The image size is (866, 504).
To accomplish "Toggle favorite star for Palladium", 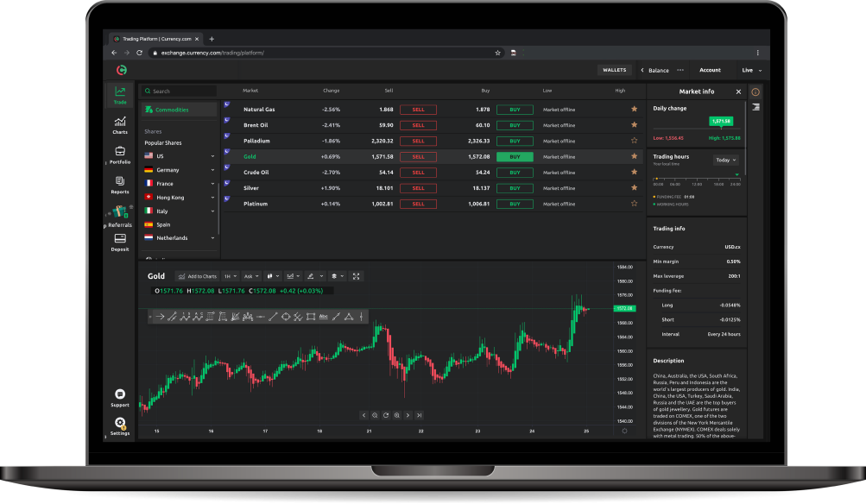I will [635, 141].
